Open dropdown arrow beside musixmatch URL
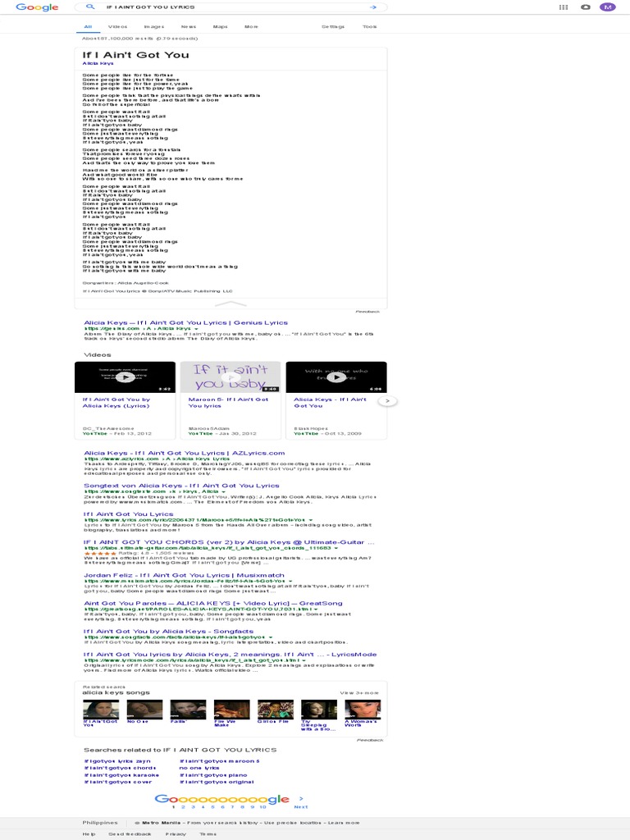Viewport: 630px width, 840px height. tap(290, 581)
